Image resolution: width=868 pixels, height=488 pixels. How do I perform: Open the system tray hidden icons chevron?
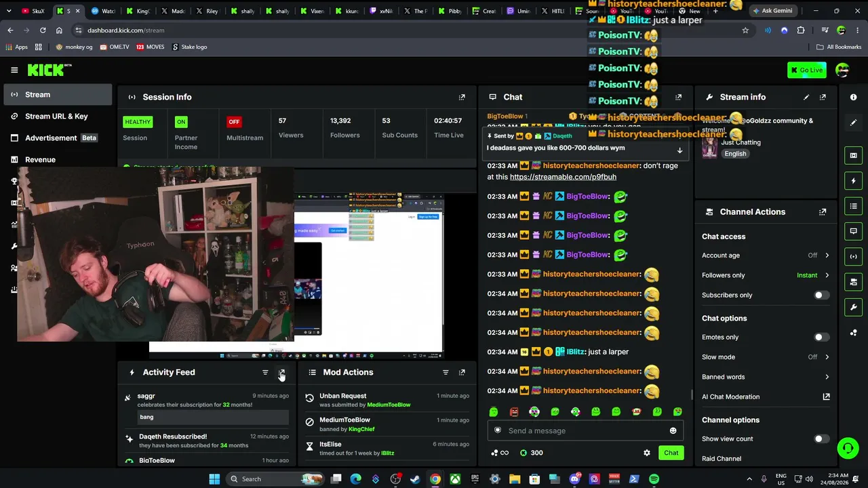point(749,479)
